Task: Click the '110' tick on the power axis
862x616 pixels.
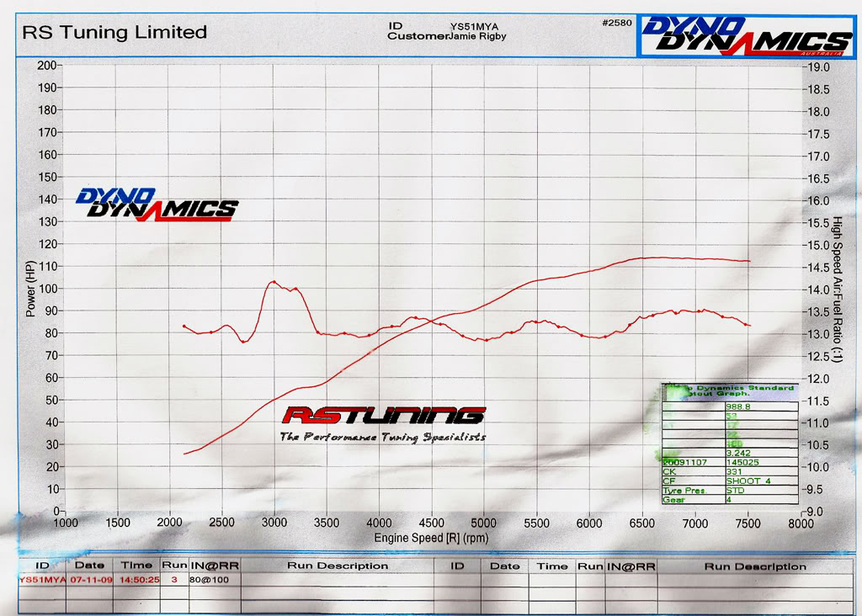Action: (47, 267)
